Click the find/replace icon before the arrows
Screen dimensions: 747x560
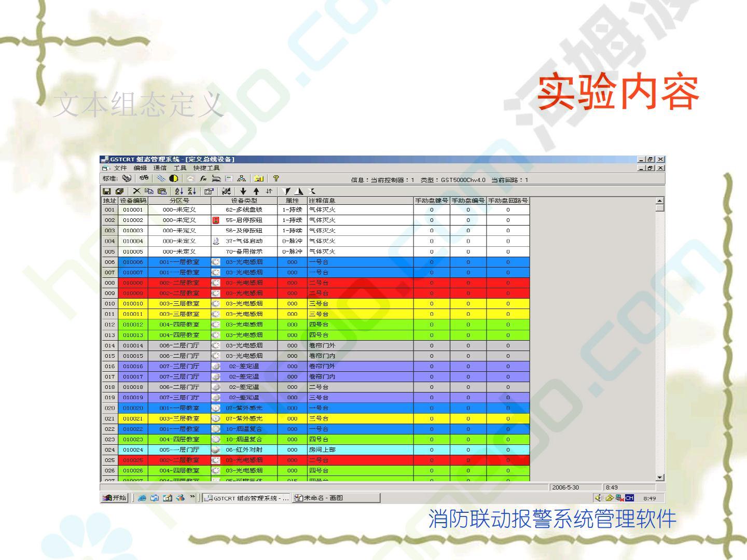[x=227, y=191]
